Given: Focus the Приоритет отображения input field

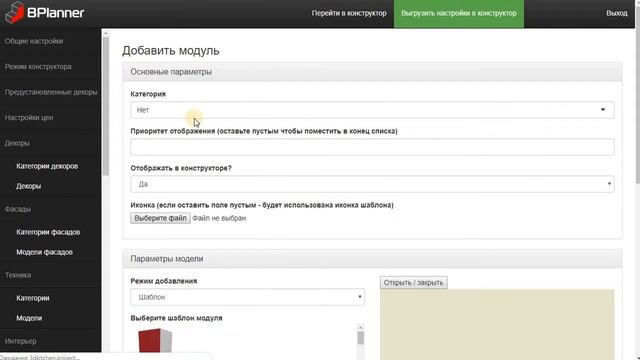Looking at the screenshot, I should tap(372, 147).
